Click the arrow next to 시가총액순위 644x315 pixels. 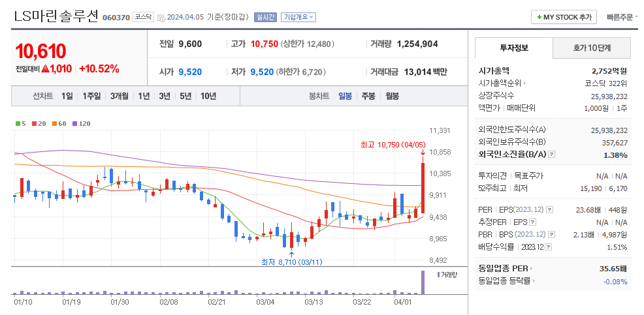click(524, 83)
